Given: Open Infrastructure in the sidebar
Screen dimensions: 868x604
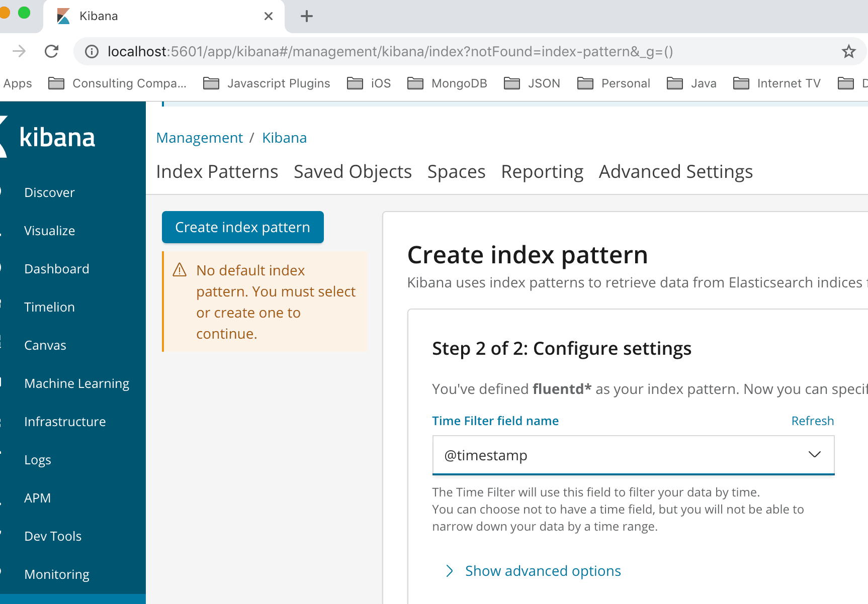Looking at the screenshot, I should [65, 422].
